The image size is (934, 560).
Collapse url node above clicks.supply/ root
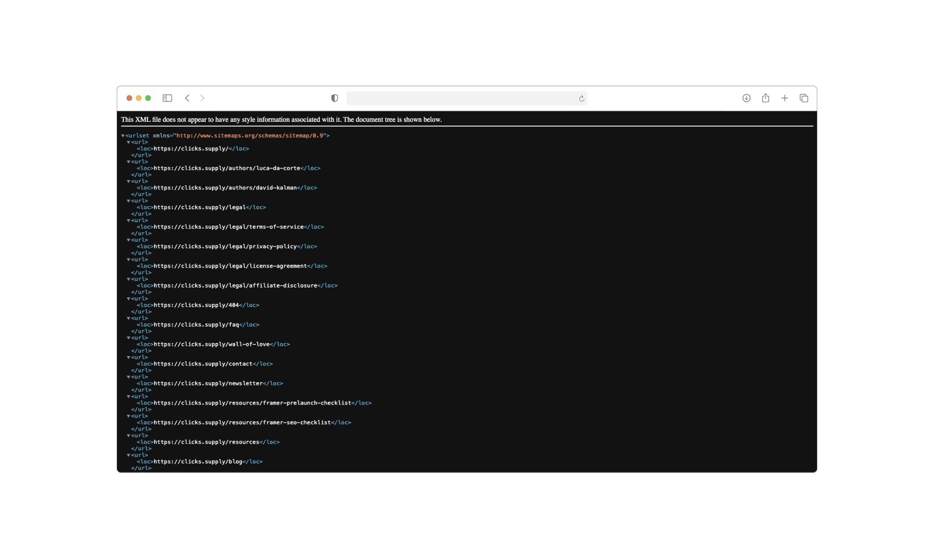(128, 142)
